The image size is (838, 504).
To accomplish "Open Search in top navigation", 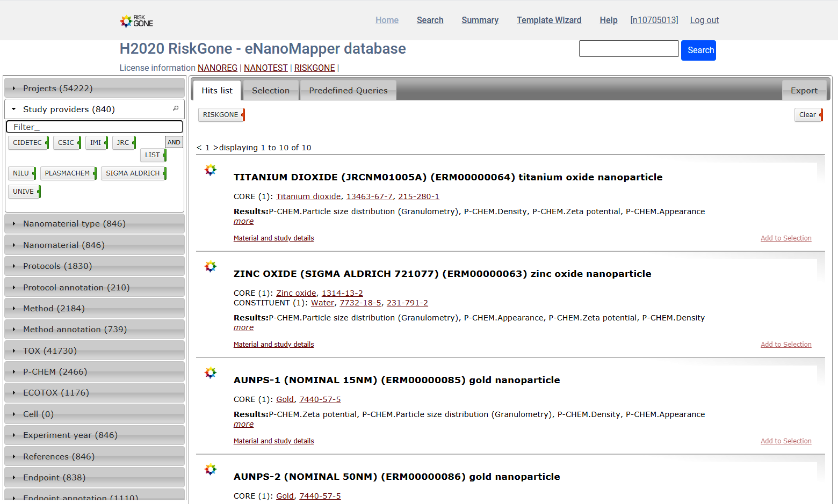I will point(430,20).
